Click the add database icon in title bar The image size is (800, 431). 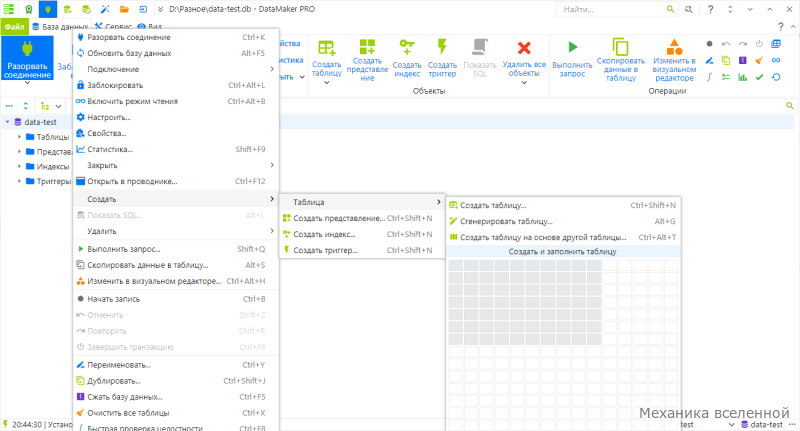point(67,9)
